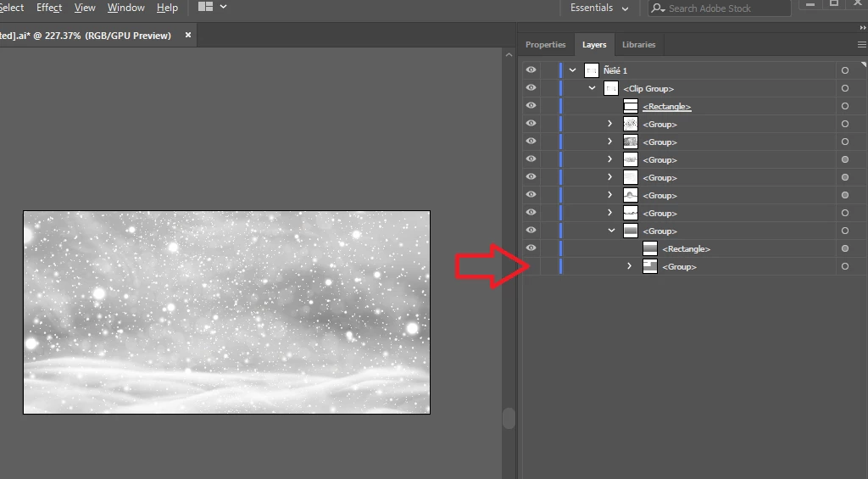Click the thumbnail of the nested hidden Group
This screenshot has width=868, height=479.
(x=650, y=266)
